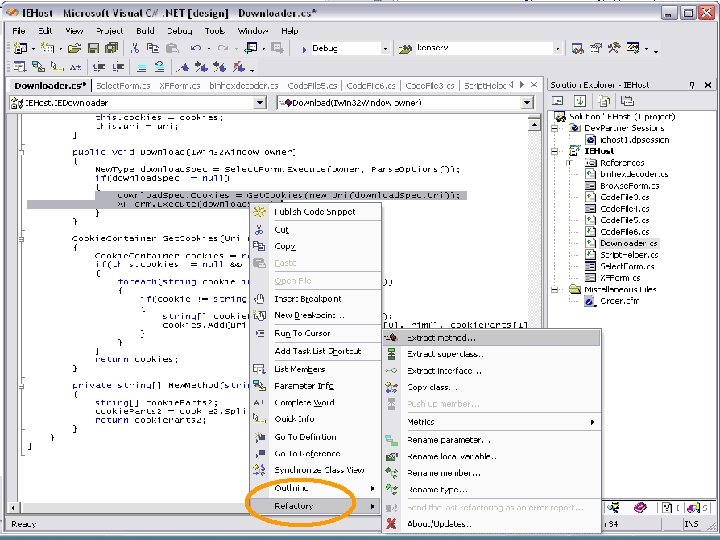Select Insert Breakpoint in context menu
The height and width of the screenshot is (540, 720).
(x=315, y=299)
